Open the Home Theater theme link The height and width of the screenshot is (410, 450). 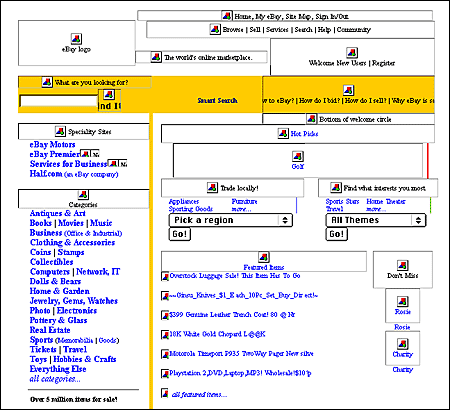click(386, 201)
